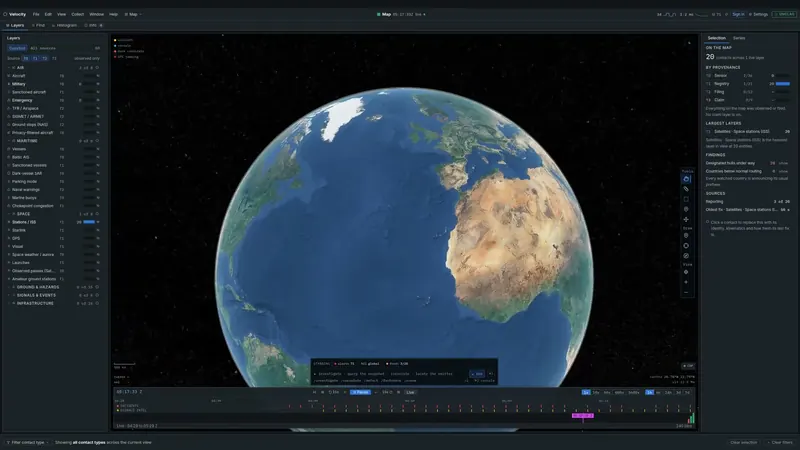Toggle the Starlink layer switch

pyautogui.click(x=90, y=230)
